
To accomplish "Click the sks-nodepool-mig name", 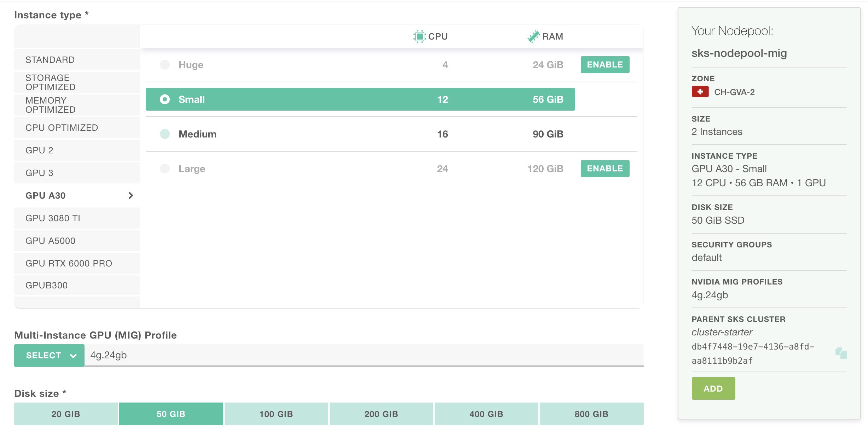I will point(739,53).
